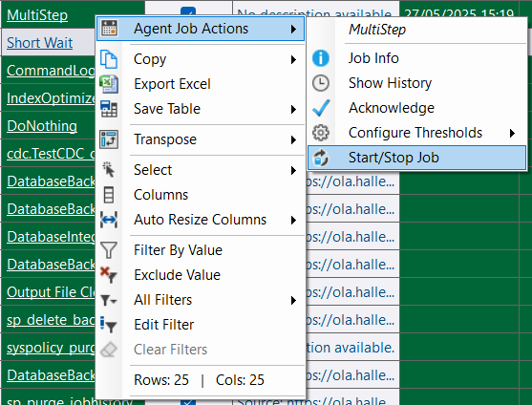Select Exclude Value menu entry
The height and width of the screenshot is (405, 532).
point(201,275)
